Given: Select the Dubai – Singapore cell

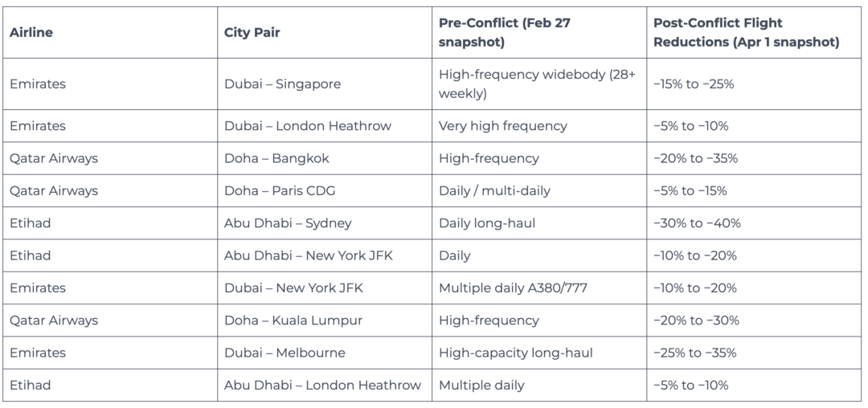Looking at the screenshot, I should [x=282, y=84].
